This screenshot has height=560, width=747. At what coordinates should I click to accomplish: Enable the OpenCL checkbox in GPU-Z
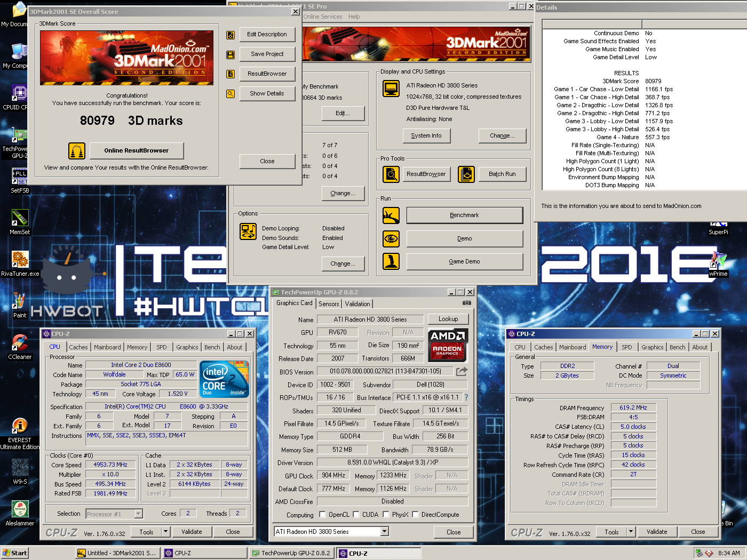(322, 515)
